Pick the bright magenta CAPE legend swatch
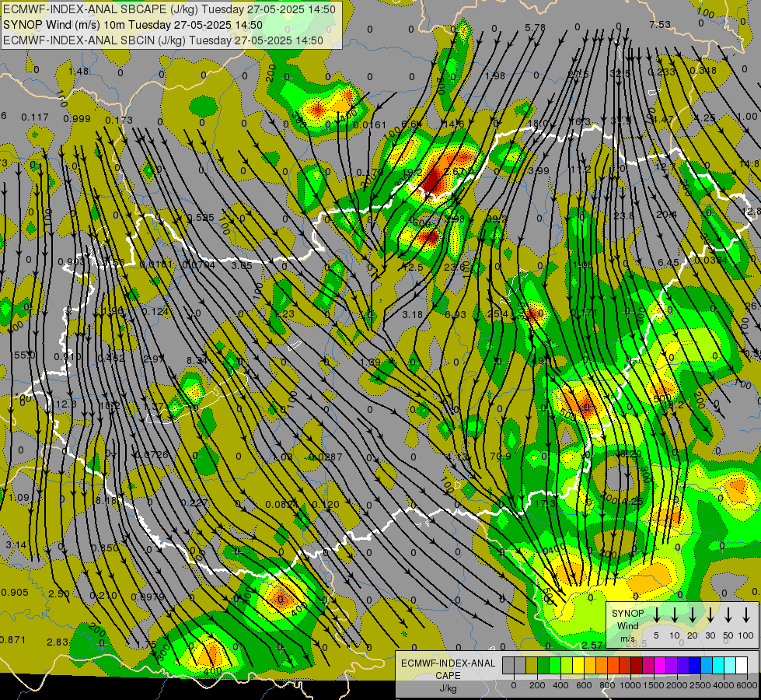The image size is (761, 700). pos(661,665)
